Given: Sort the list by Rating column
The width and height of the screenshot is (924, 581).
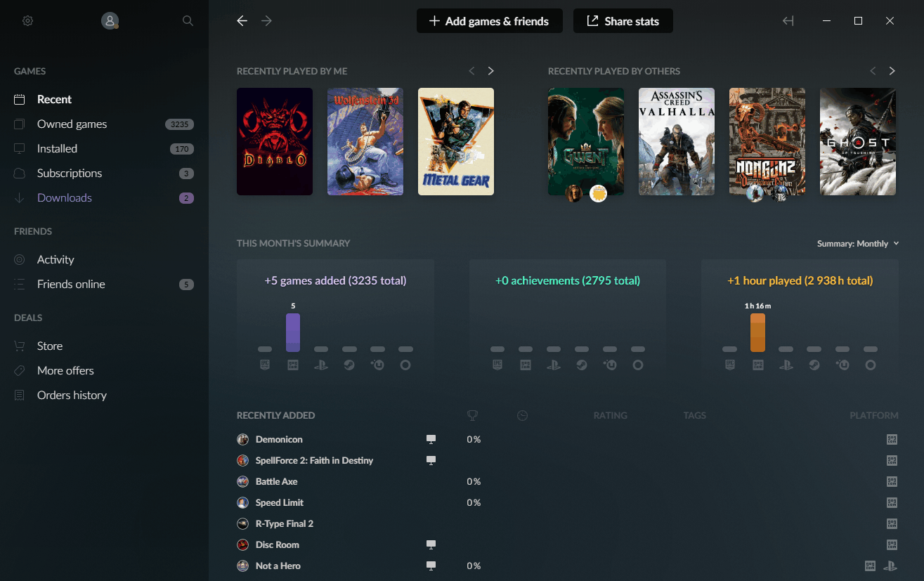Looking at the screenshot, I should pos(610,415).
